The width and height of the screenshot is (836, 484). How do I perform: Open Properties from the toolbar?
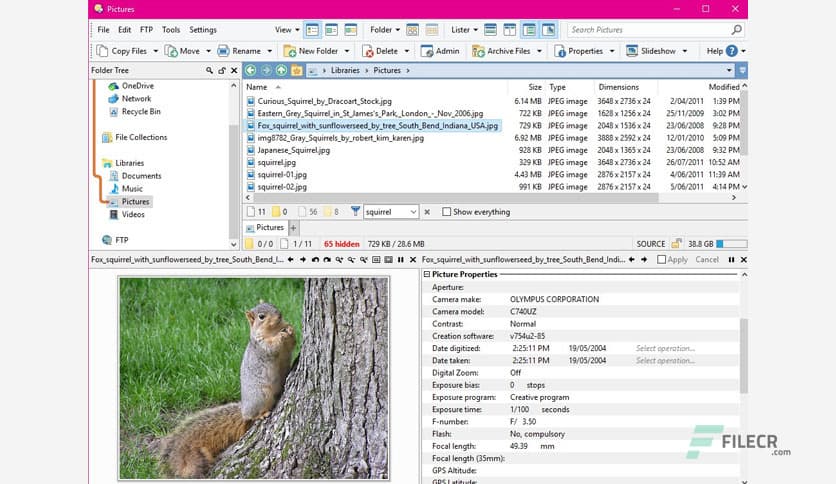coord(579,51)
